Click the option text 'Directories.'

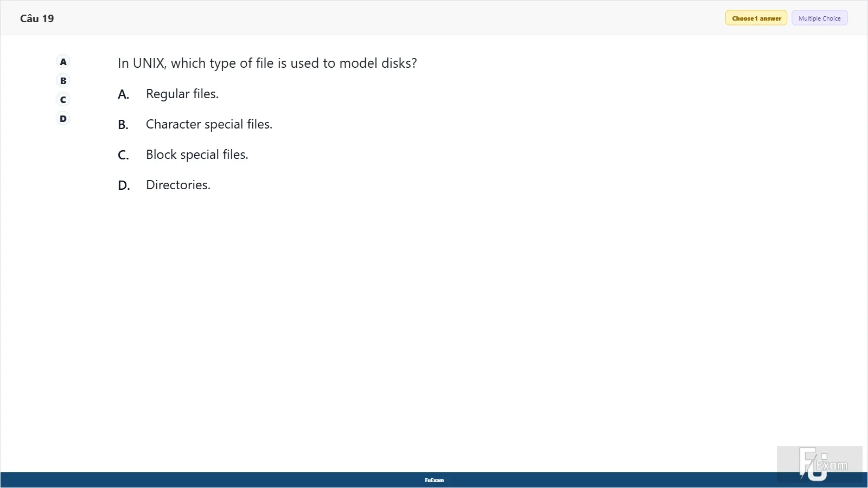click(178, 185)
